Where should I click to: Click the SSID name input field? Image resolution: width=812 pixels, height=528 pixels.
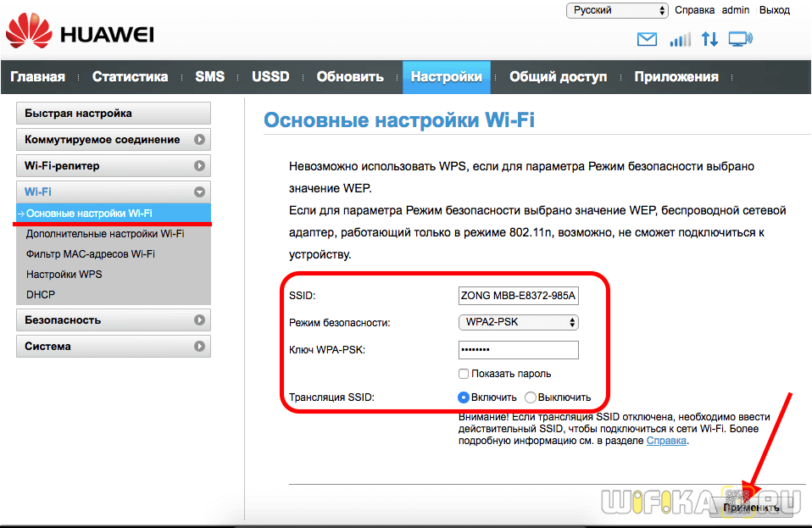(x=518, y=296)
